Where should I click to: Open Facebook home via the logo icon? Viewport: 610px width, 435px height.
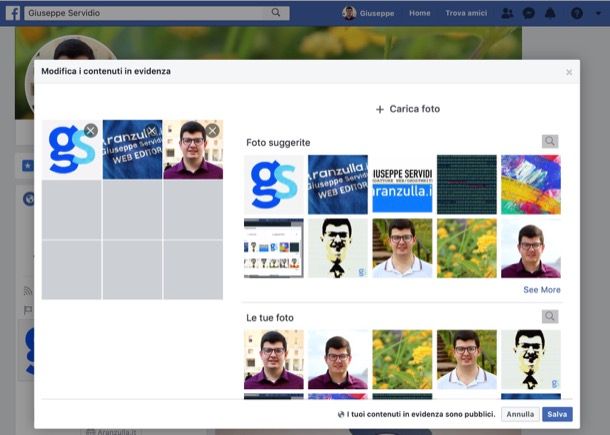[x=13, y=13]
